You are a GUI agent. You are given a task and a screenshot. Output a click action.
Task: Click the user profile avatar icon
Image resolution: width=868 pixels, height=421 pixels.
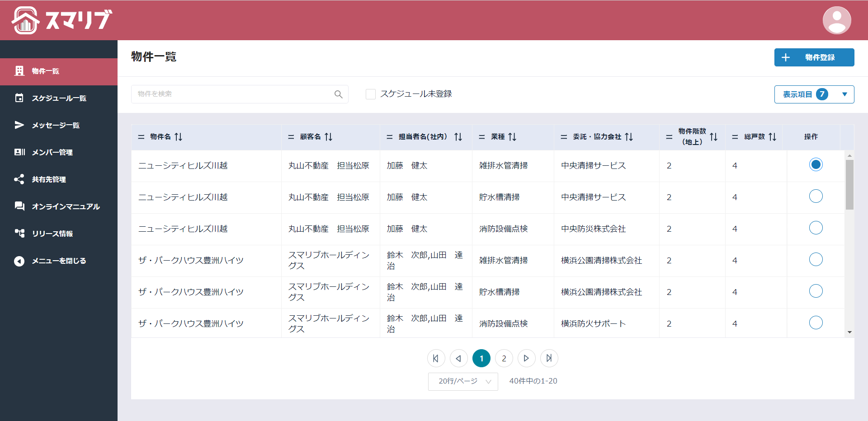[836, 20]
